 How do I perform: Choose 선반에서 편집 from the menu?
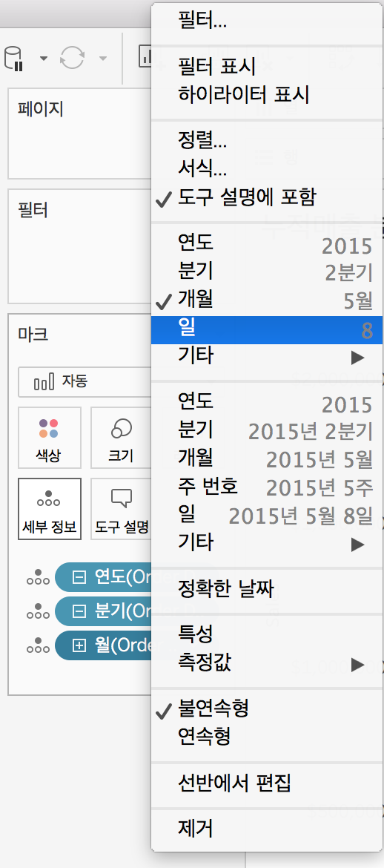point(268,783)
